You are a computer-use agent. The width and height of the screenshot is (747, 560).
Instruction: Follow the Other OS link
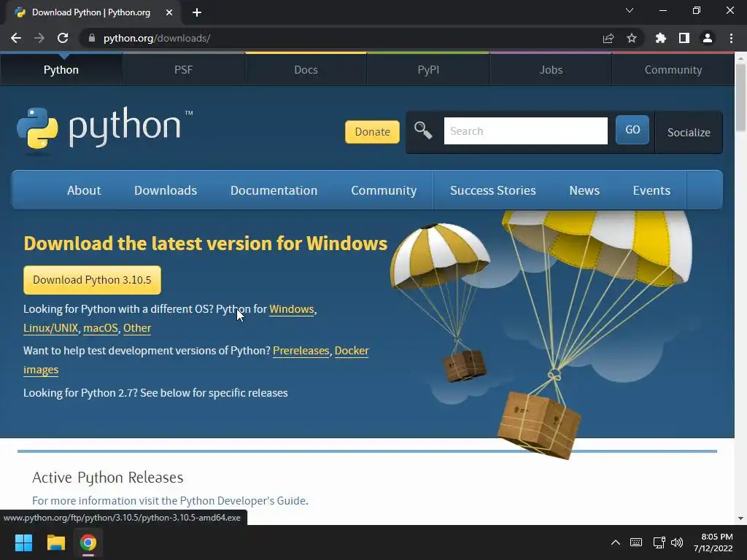point(137,328)
